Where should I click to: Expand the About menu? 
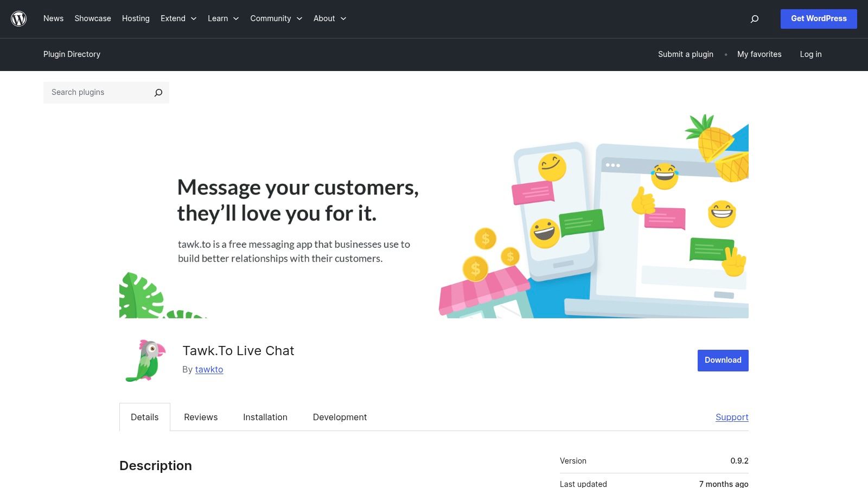click(330, 18)
